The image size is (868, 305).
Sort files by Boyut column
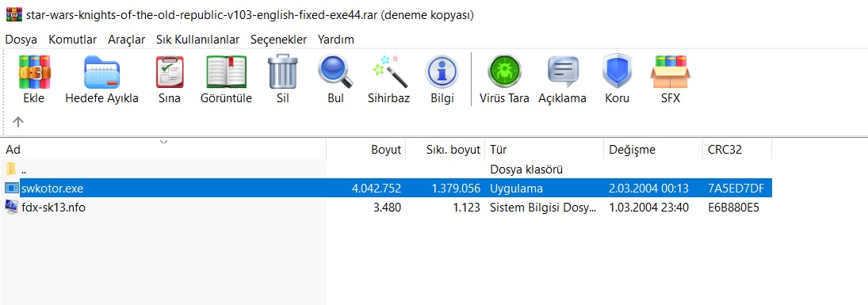click(366, 150)
